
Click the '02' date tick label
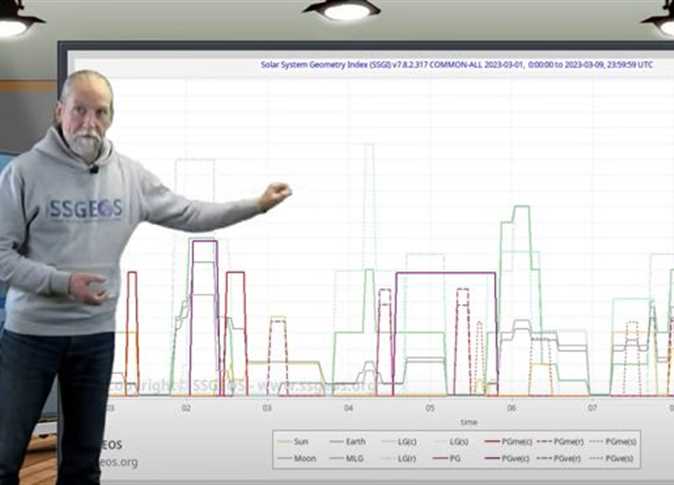pos(186,408)
